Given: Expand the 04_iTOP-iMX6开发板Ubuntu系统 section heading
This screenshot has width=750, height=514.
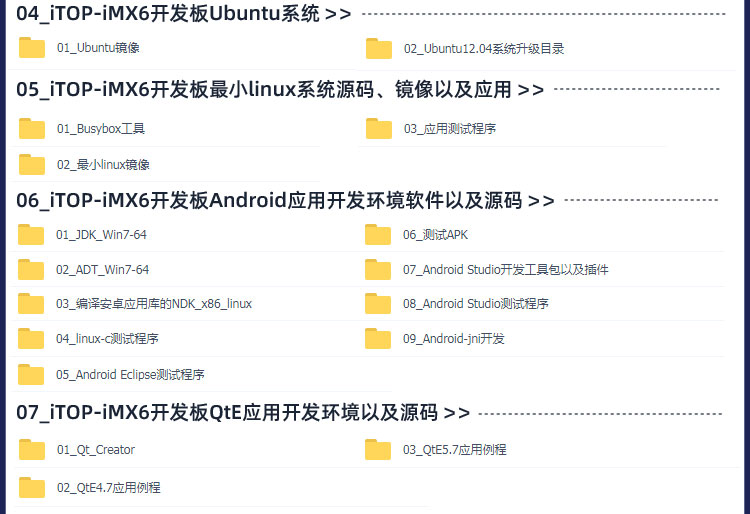Looking at the screenshot, I should [184, 13].
